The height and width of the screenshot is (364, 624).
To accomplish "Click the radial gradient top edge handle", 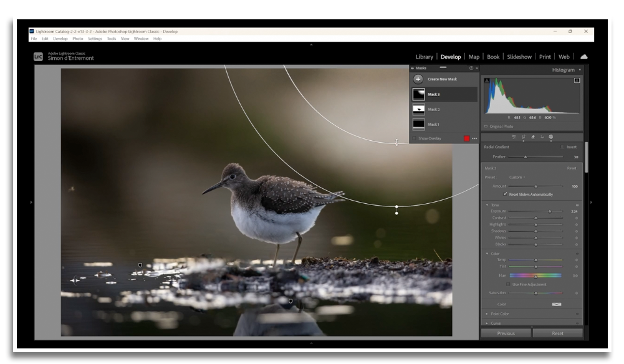I will pos(396,142).
